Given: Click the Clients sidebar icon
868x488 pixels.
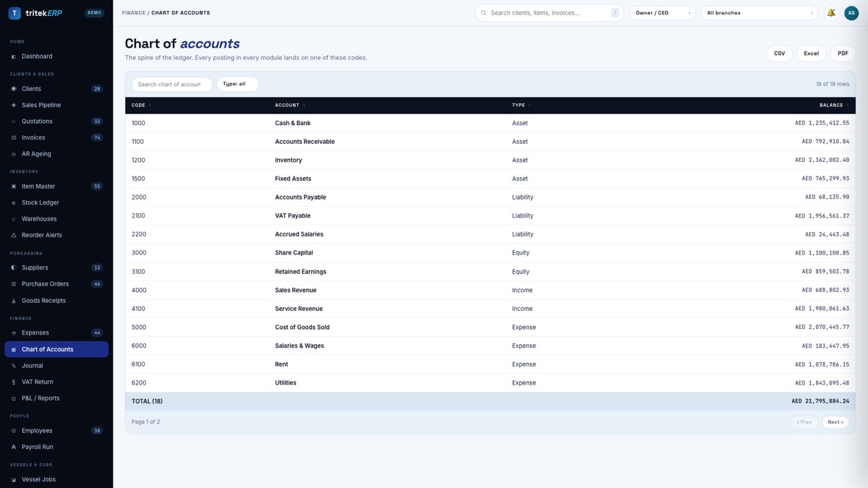Looking at the screenshot, I should (14, 89).
